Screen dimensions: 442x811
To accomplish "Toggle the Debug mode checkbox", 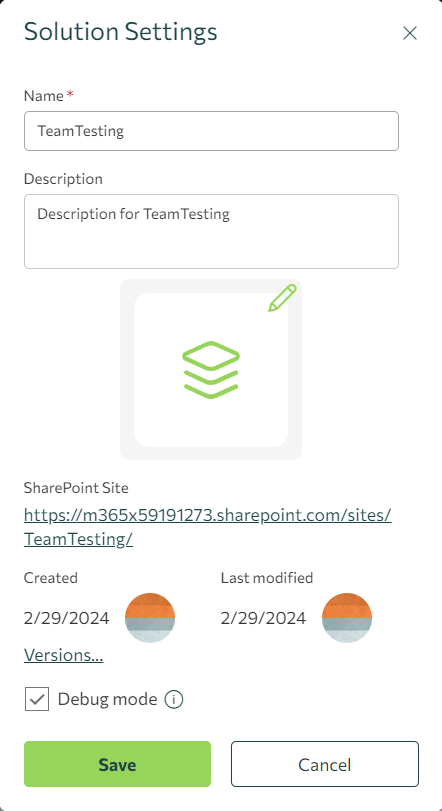I will pyautogui.click(x=37, y=699).
